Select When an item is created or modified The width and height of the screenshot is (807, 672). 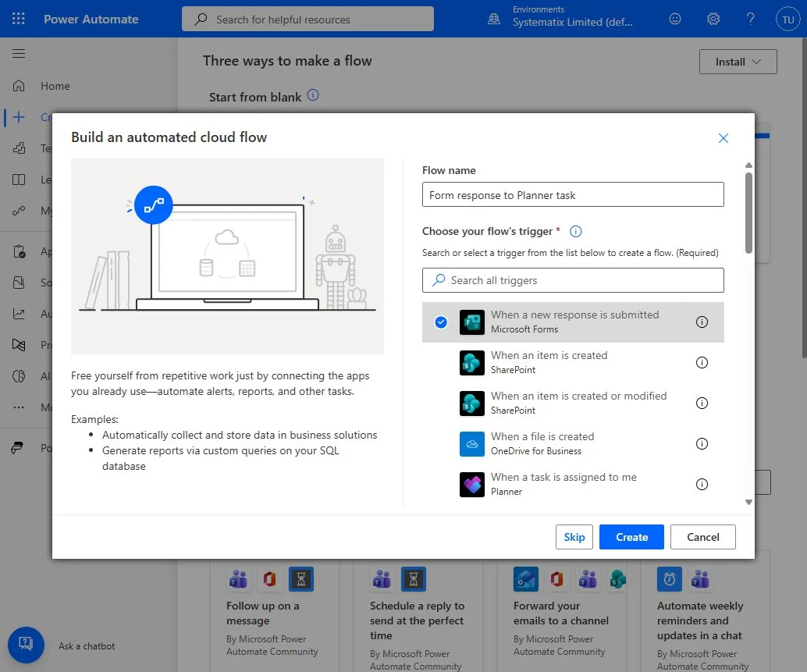[573, 404]
